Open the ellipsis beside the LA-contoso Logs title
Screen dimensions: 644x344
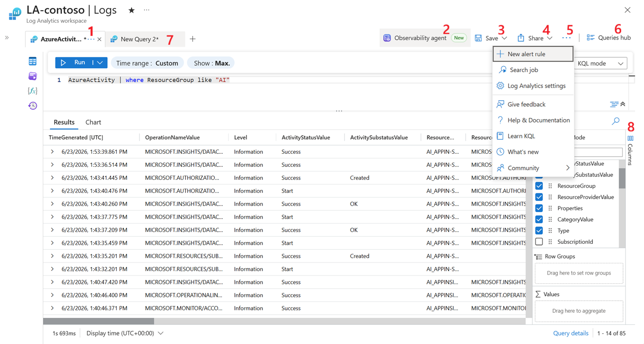coord(147,10)
